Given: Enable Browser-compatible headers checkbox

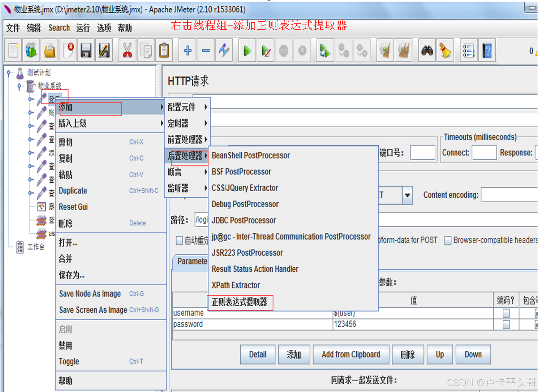Looking at the screenshot, I should click(448, 240).
